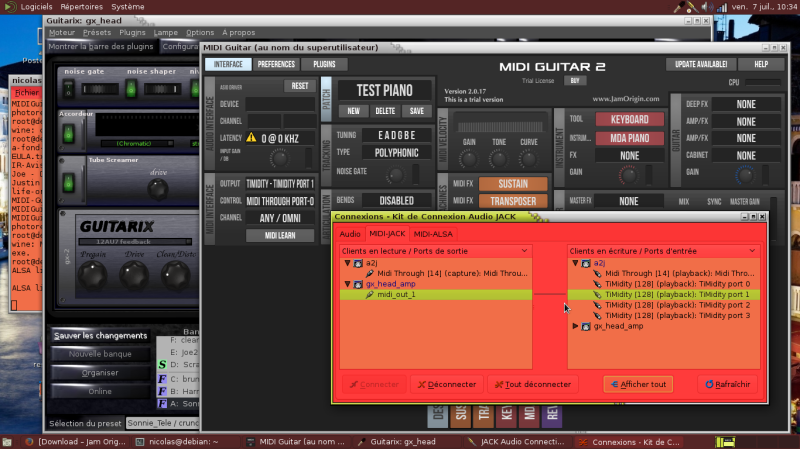The width and height of the screenshot is (800, 449).
Task: Open the Logiciels menu in top panel
Action: 36,7
